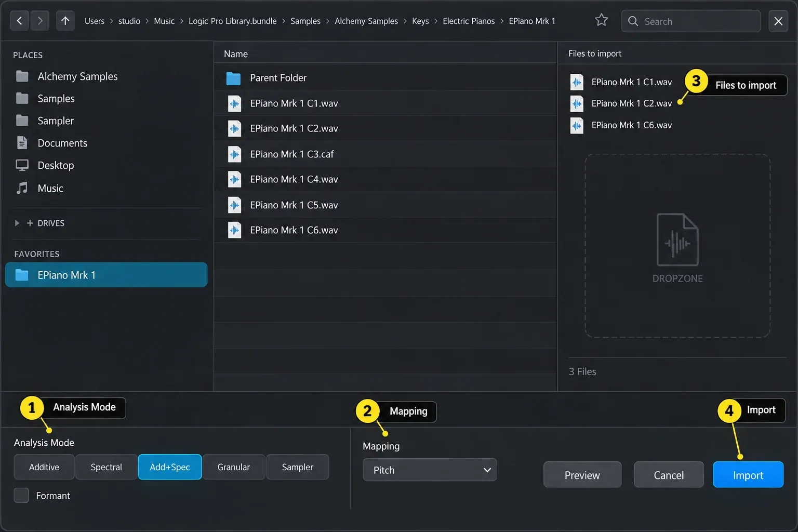Click audio file icon for EPiano Mrk 1 C5.wav

tap(235, 205)
